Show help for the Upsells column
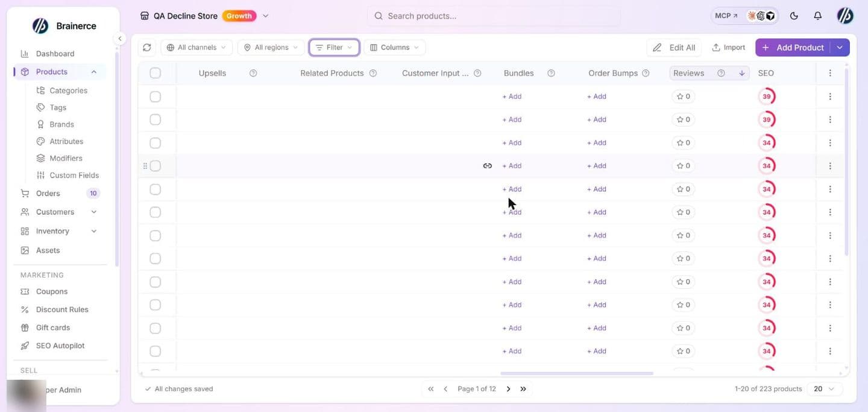Screen dimensions: 868x412 (253, 74)
